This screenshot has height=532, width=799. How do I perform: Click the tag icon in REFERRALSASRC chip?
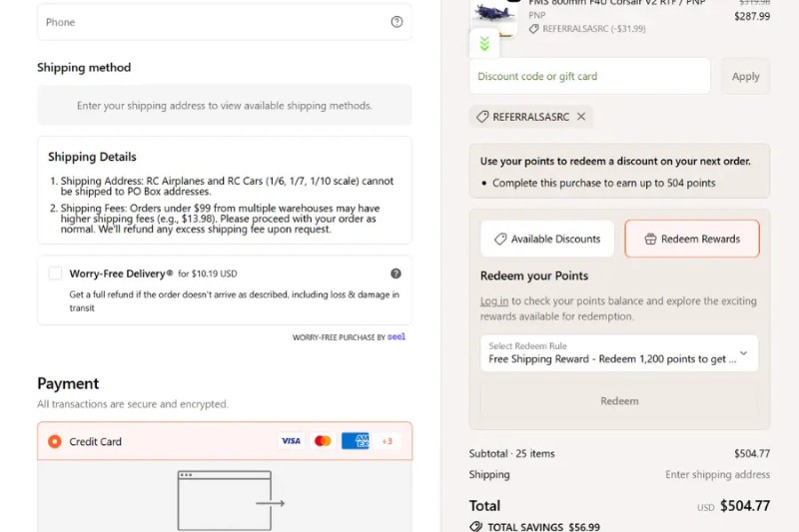click(x=482, y=117)
